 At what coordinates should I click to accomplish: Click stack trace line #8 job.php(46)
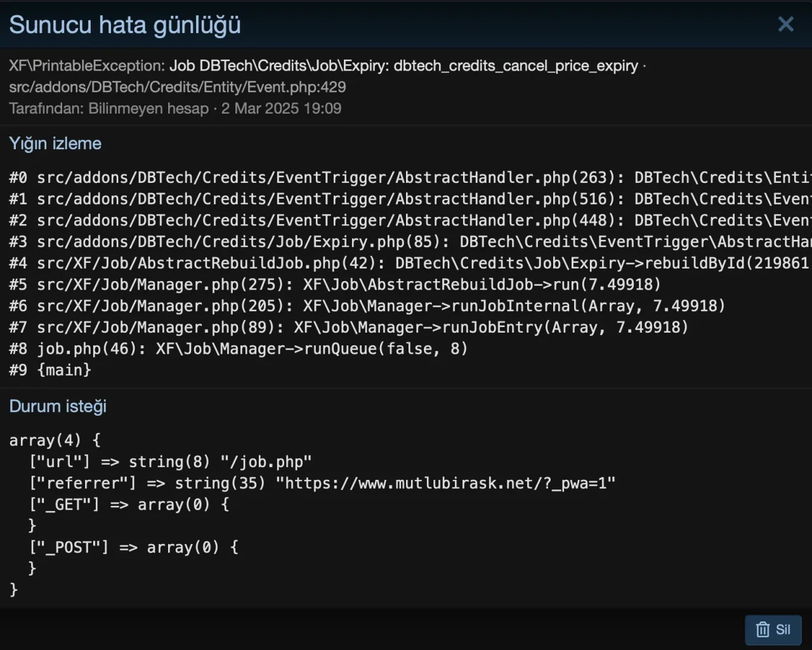(239, 348)
